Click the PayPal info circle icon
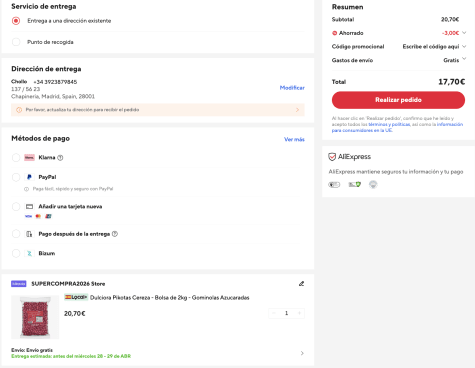The width and height of the screenshot is (475, 368). tap(26, 189)
